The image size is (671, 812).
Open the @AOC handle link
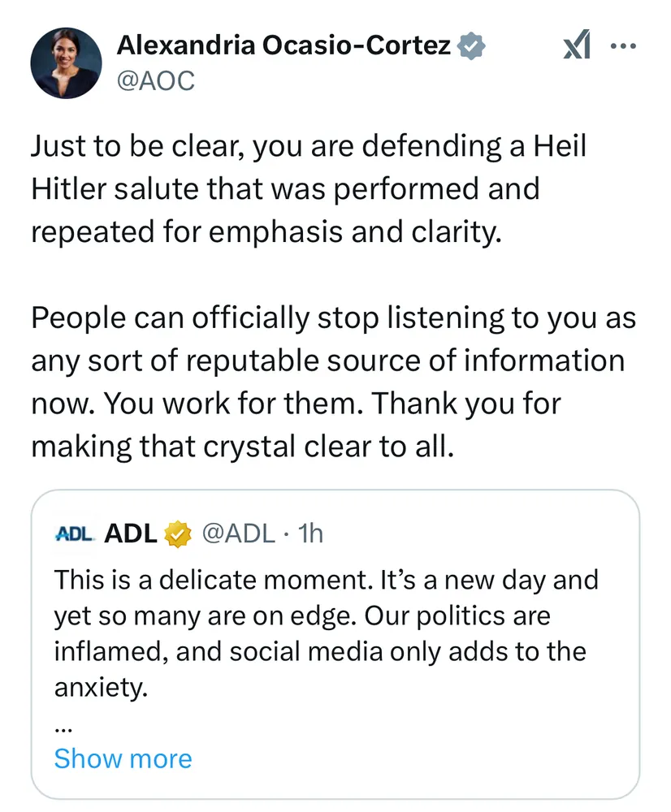tap(156, 81)
